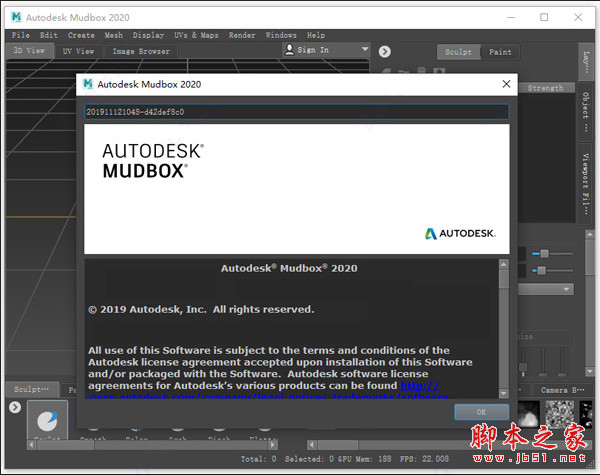Open the Edit menu
This screenshot has height=475, width=600.
[49, 35]
